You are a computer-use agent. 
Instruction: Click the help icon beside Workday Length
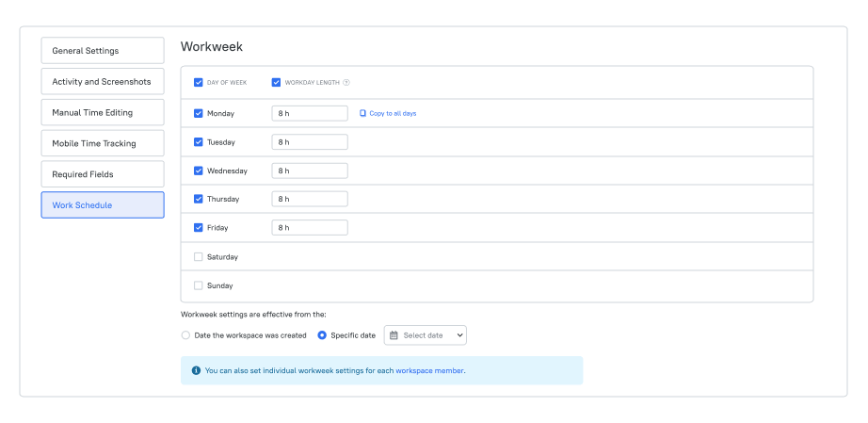pyautogui.click(x=346, y=83)
